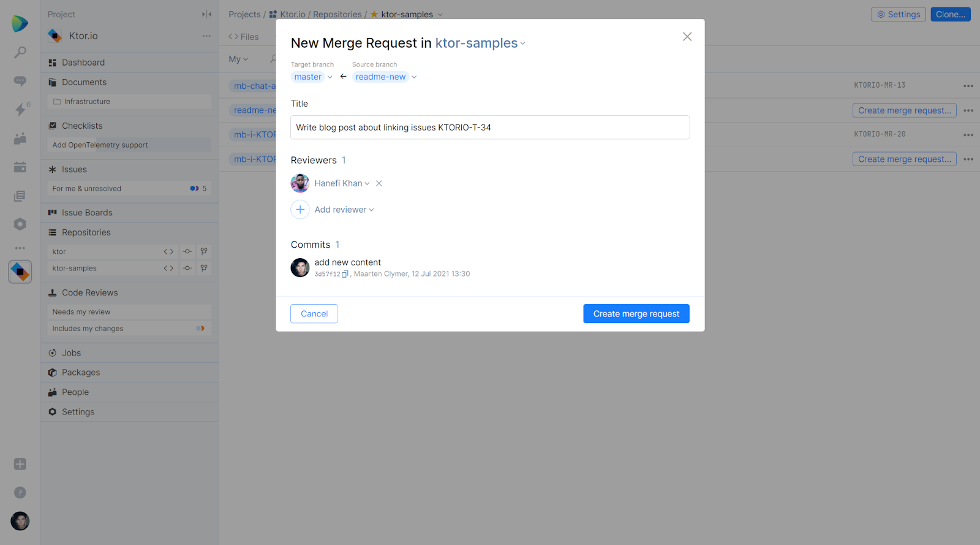Open the chats icon in sidebar

pos(20,81)
